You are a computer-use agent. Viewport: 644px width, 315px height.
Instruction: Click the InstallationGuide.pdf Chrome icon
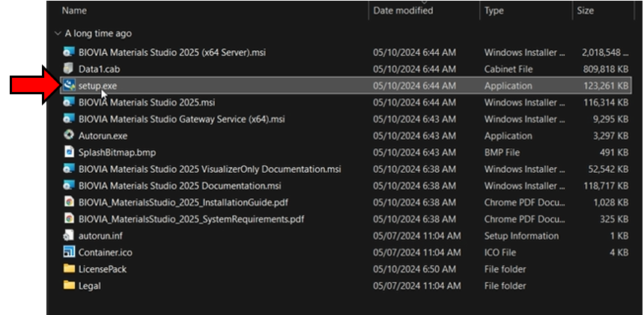click(69, 202)
